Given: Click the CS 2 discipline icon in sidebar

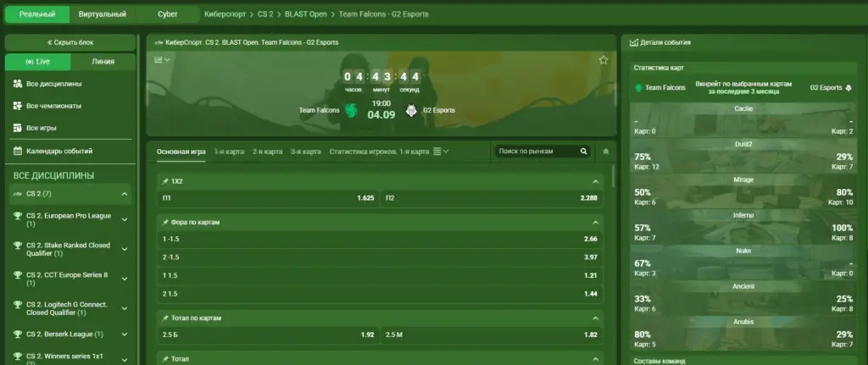Looking at the screenshot, I should click(19, 194).
